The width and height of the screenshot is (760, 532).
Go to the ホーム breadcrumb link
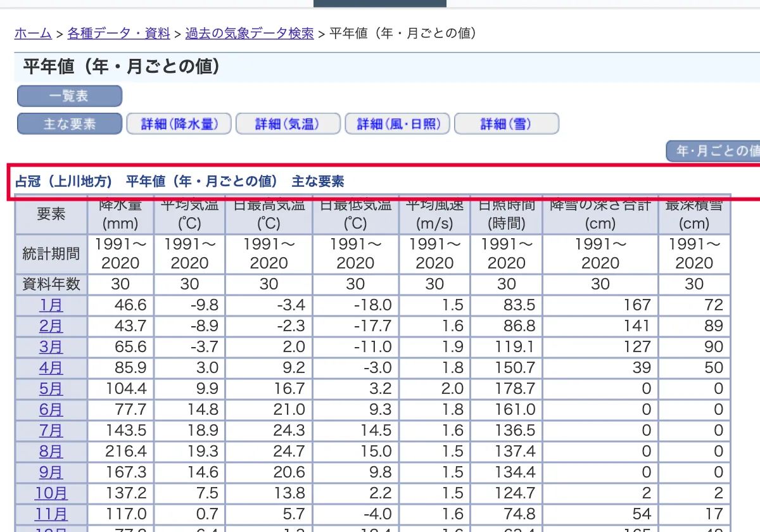(x=33, y=34)
